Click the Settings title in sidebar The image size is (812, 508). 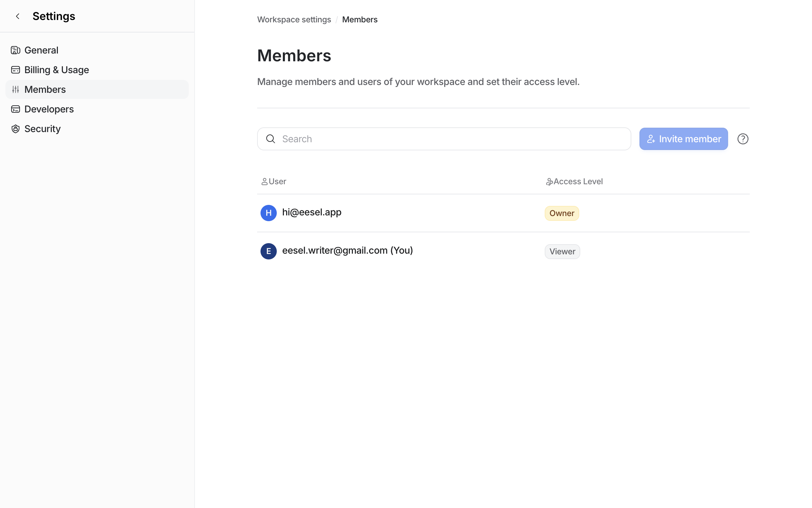point(54,16)
